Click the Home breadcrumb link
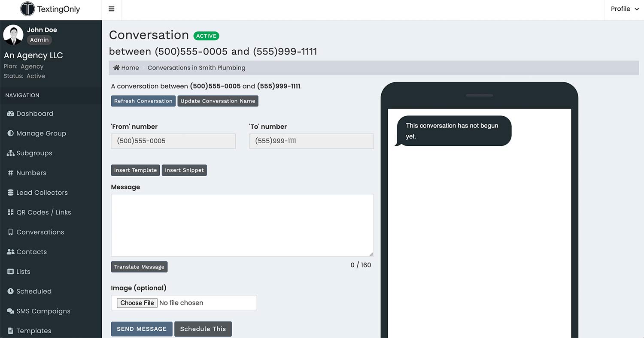This screenshot has height=338, width=644. coord(126,68)
